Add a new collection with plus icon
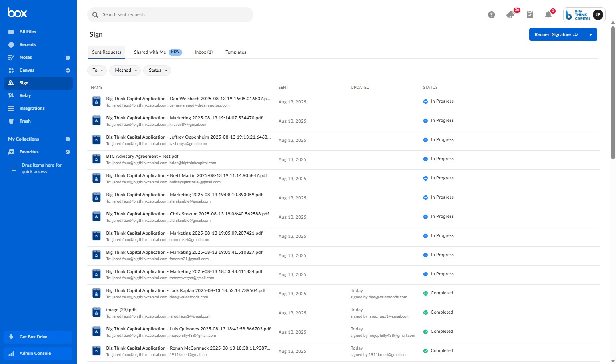Image resolution: width=616 pixels, height=364 pixels. [68, 139]
